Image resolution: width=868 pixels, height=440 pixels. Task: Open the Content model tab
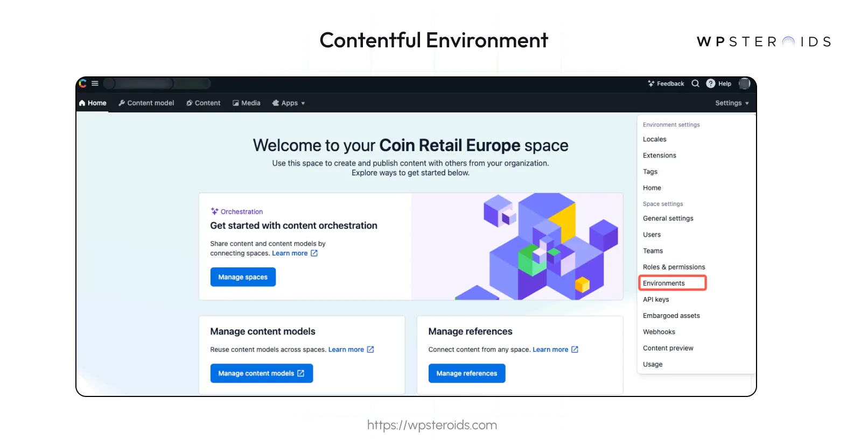tap(146, 103)
